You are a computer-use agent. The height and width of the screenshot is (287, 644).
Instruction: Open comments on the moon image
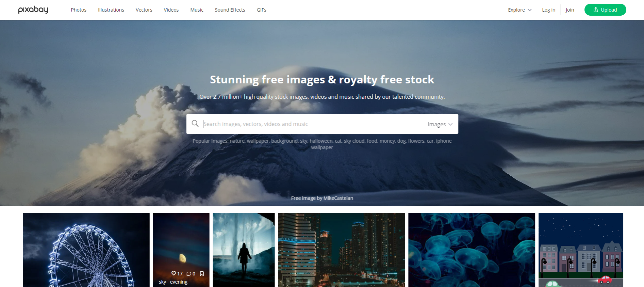click(188, 274)
